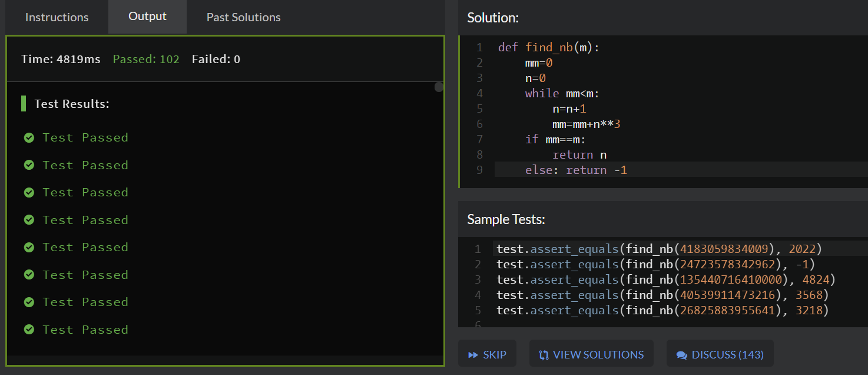The width and height of the screenshot is (868, 375).
Task: Open the Instructions tab
Action: [x=57, y=17]
